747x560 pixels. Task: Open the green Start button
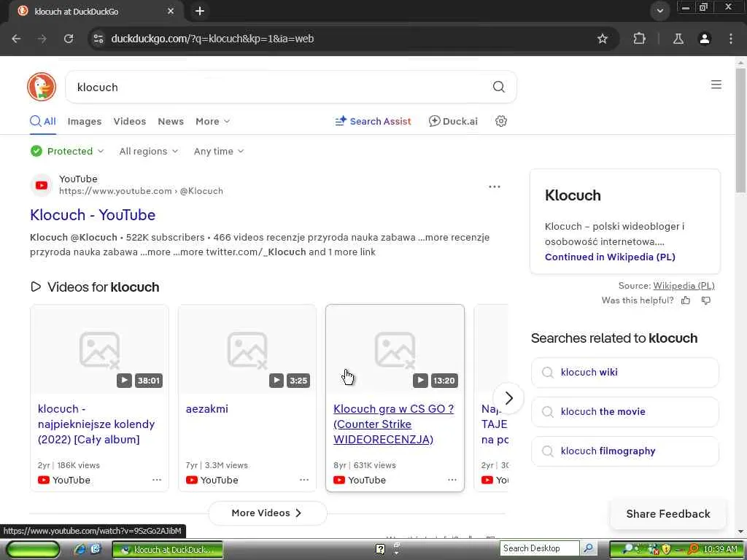33,550
